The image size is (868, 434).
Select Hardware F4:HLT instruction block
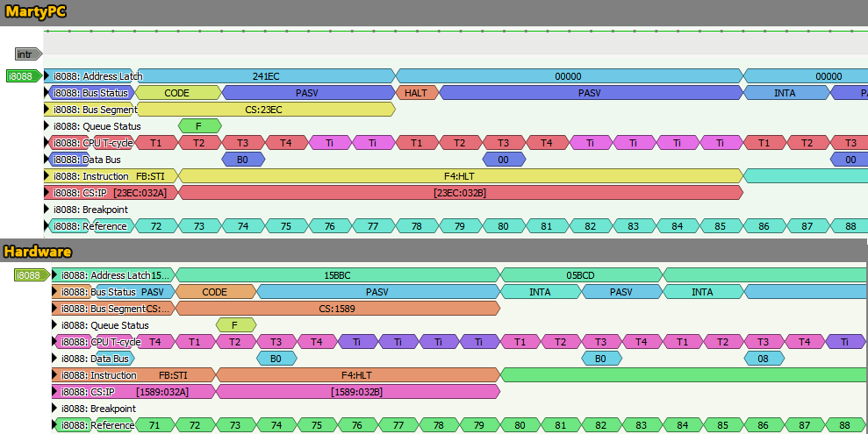pos(357,375)
